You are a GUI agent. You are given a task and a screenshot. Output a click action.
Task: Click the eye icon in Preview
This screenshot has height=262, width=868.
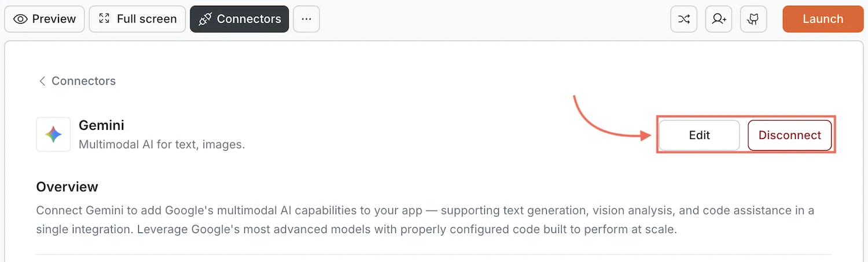point(21,19)
